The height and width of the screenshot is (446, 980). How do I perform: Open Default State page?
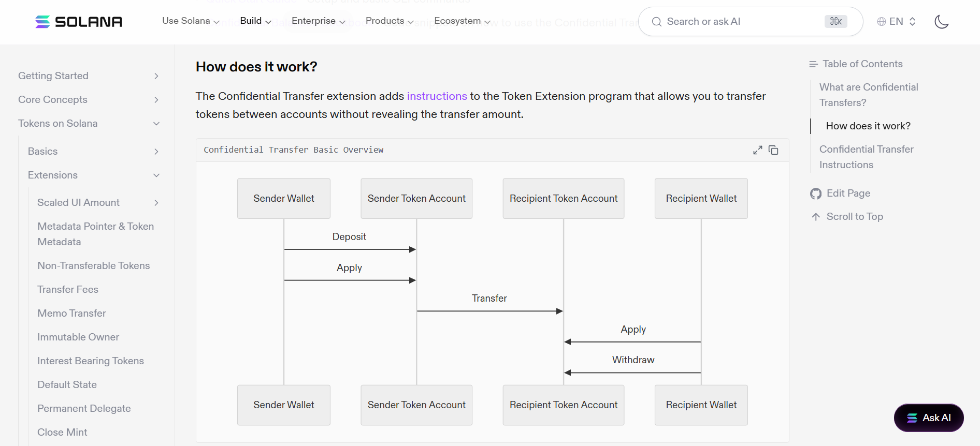coord(67,385)
